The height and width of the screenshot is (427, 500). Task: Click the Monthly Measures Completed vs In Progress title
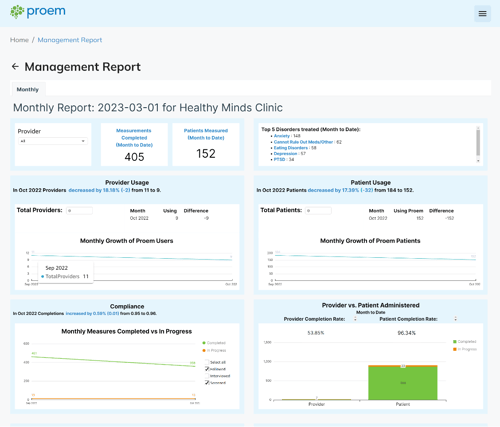(127, 332)
